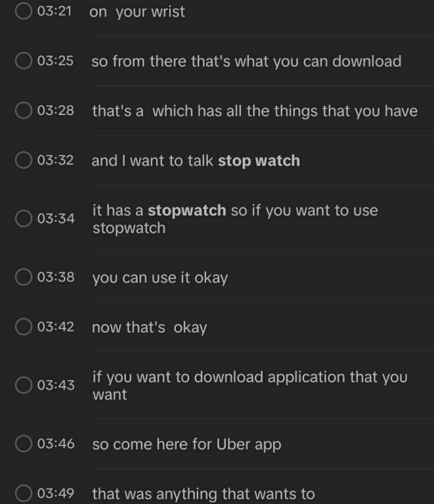This screenshot has width=434, height=504.
Task: Open the line 'on your wrist'
Action: click(x=137, y=12)
